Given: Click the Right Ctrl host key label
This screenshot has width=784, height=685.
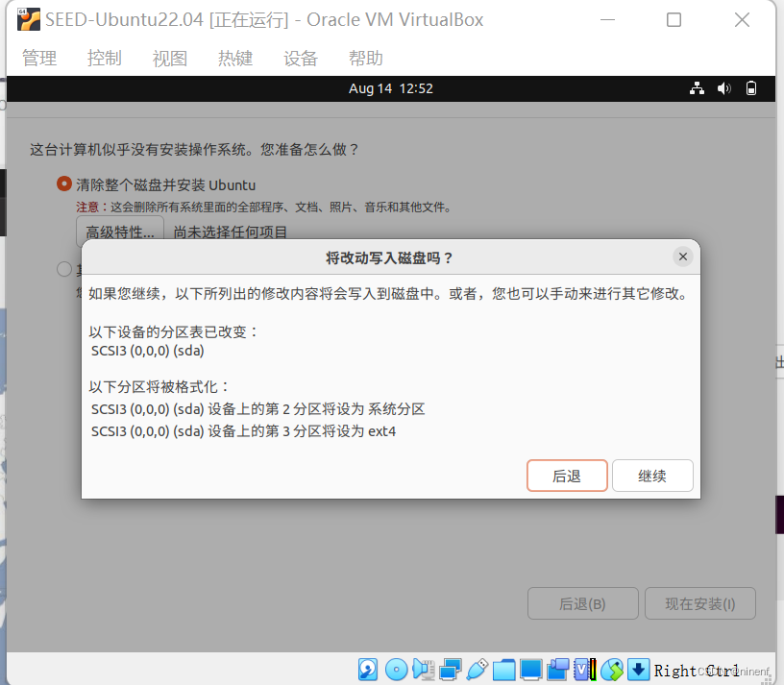Looking at the screenshot, I should [697, 670].
